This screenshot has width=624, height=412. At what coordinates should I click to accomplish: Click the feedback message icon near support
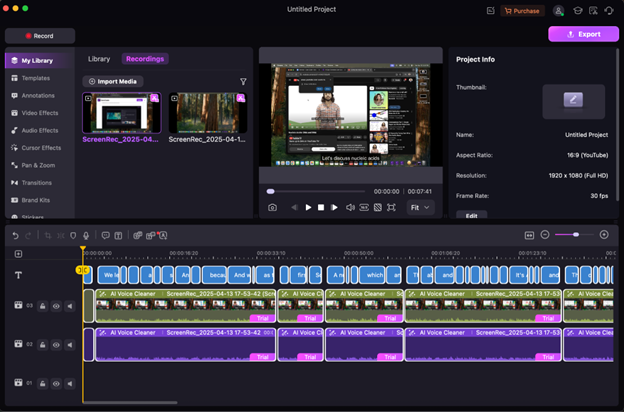[x=593, y=11]
